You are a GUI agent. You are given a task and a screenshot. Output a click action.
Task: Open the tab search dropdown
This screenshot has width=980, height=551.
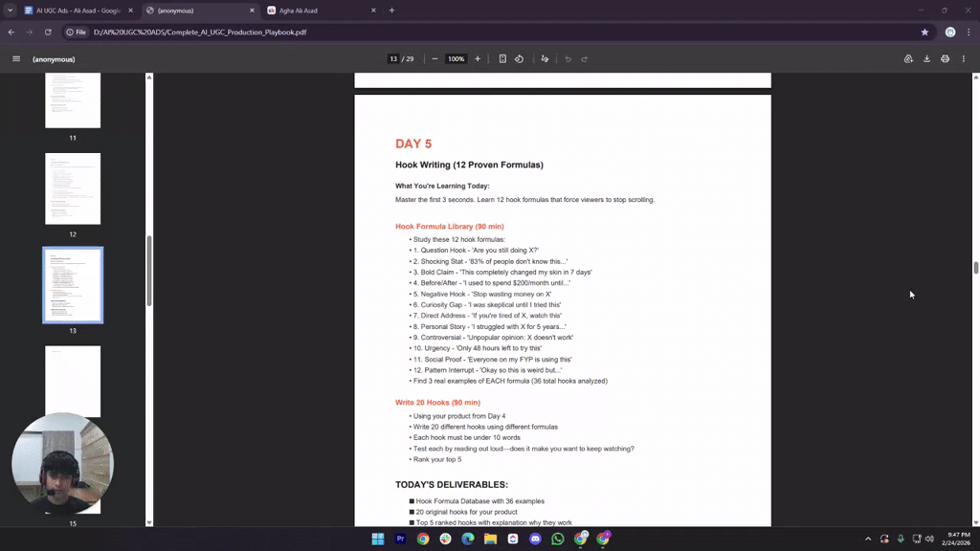coord(10,10)
